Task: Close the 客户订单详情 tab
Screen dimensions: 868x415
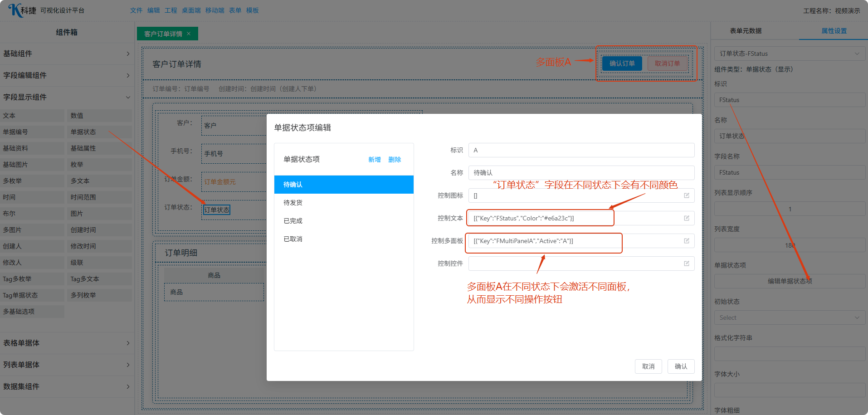Action: pos(189,34)
